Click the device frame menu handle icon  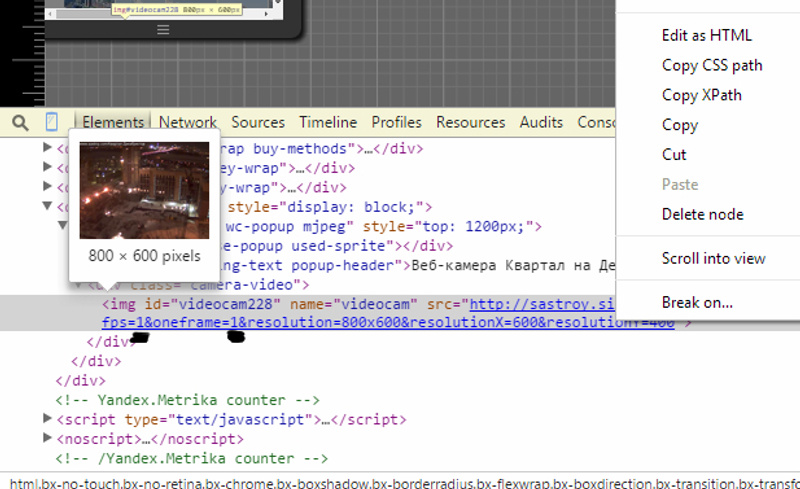click(163, 30)
